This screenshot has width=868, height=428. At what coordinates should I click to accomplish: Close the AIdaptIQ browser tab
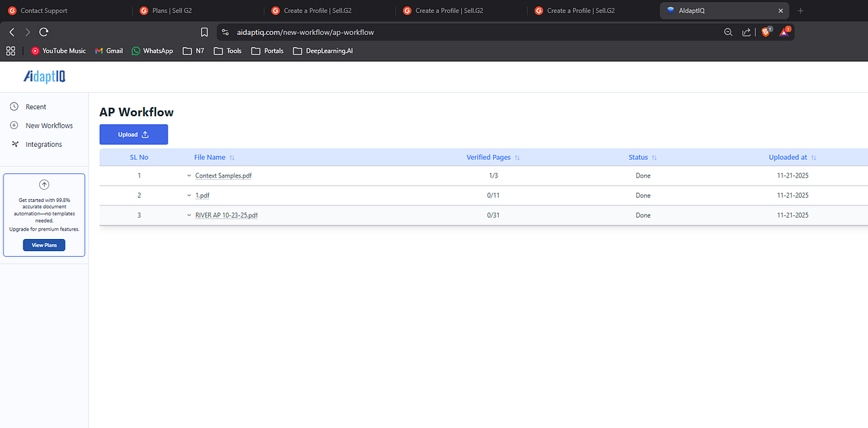pos(780,11)
